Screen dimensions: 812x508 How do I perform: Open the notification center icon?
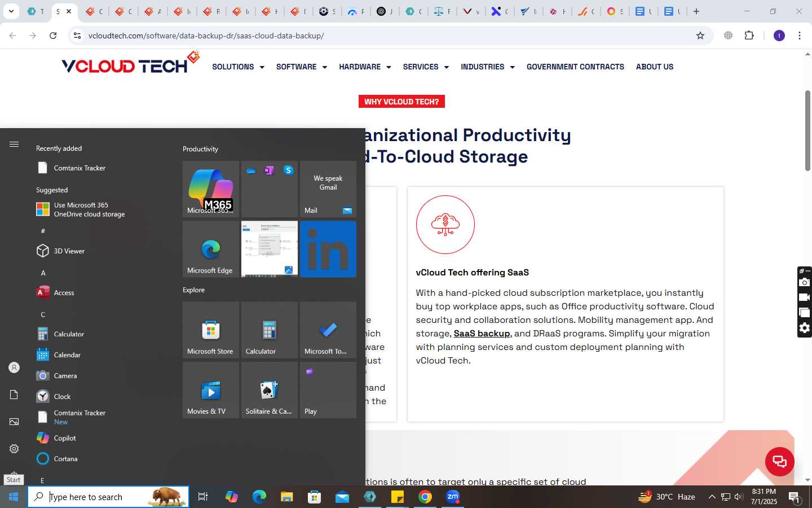pyautogui.click(x=795, y=497)
